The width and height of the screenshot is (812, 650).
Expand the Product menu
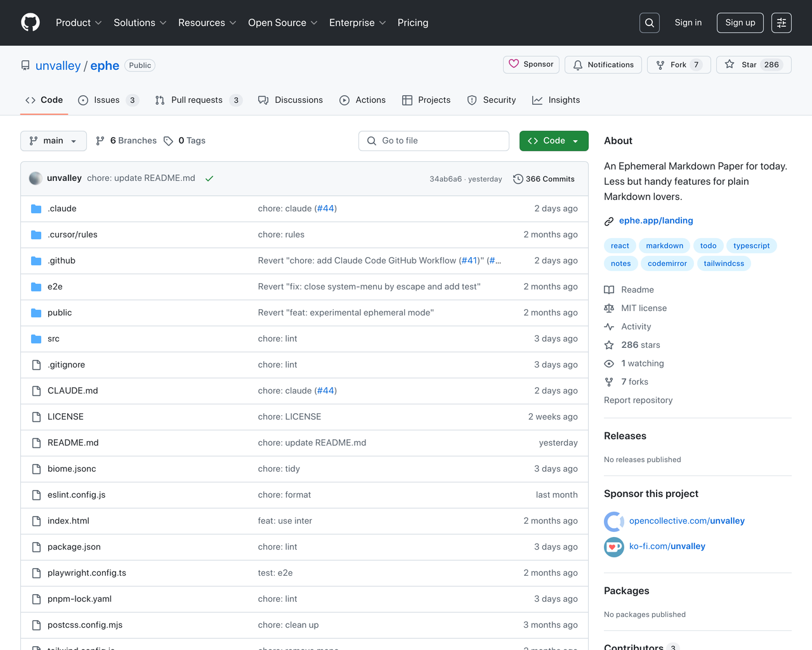pos(79,23)
